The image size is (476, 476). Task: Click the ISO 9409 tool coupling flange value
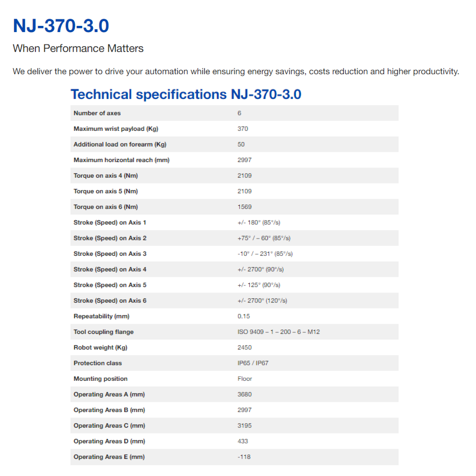[x=278, y=332]
